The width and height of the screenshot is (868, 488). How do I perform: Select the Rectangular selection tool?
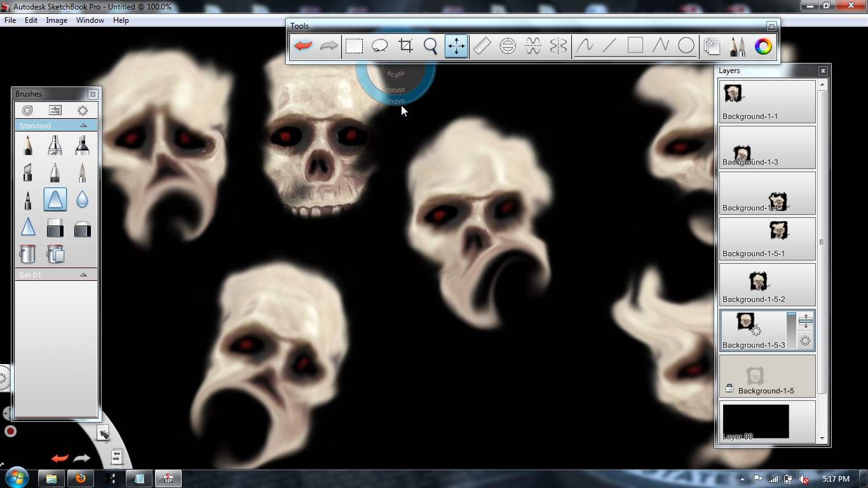[354, 46]
